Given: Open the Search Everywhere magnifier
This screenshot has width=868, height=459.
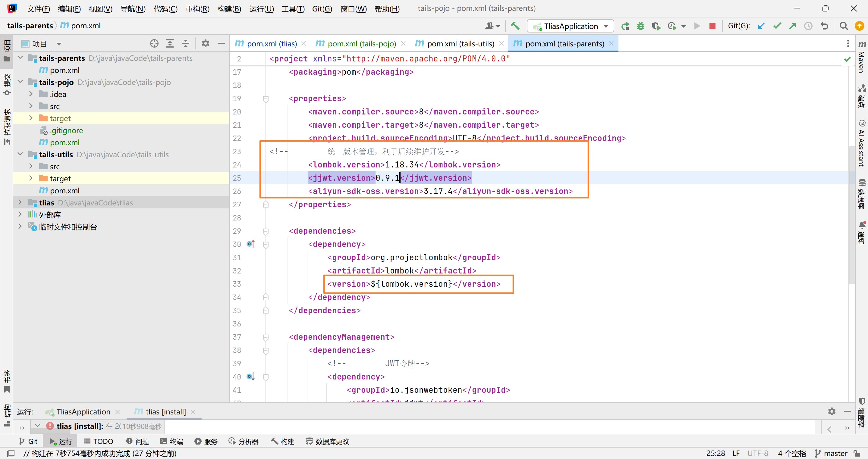Looking at the screenshot, I should point(843,26).
